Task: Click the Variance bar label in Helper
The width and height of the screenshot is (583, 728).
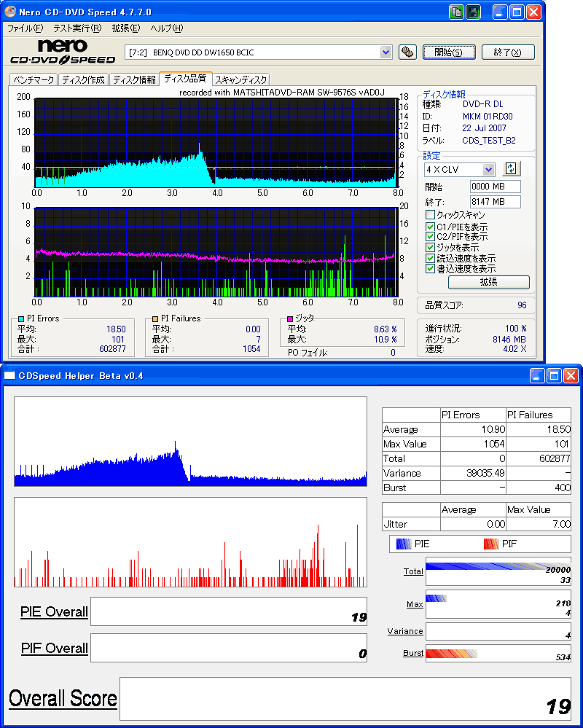Action: coord(405,631)
